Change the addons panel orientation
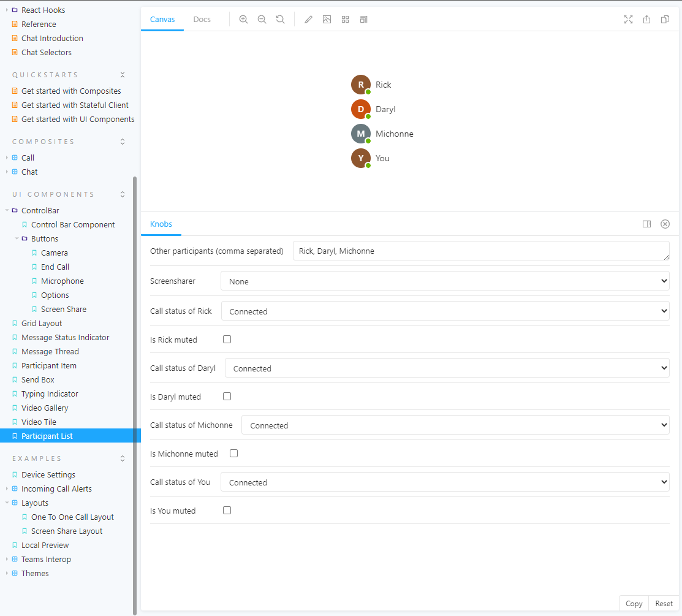This screenshot has width=682, height=616. coord(646,224)
